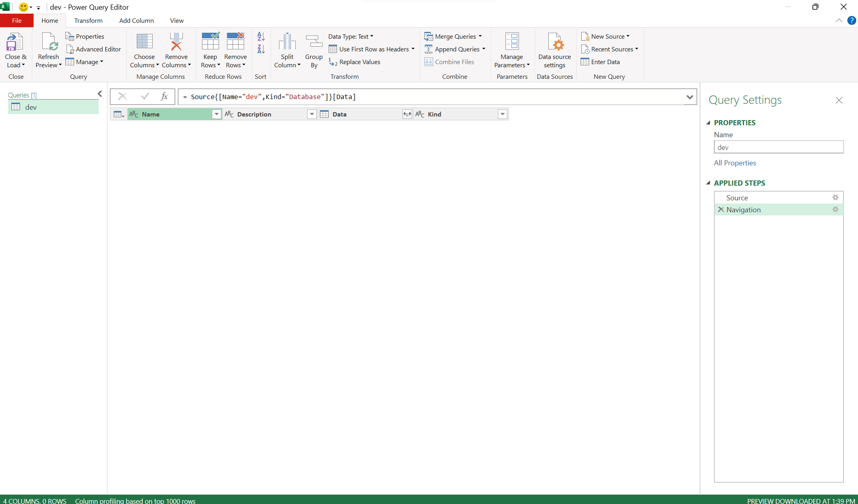Select the Source applied step

(x=778, y=198)
